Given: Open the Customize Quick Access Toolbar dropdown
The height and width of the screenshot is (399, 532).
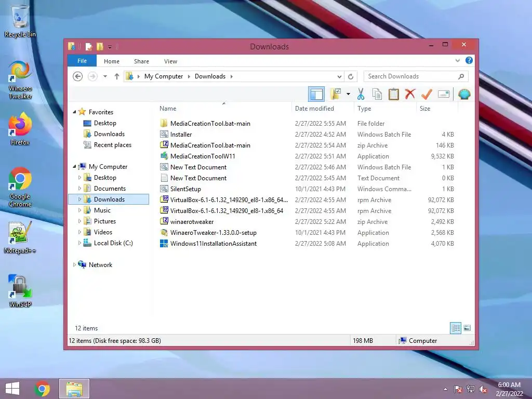Looking at the screenshot, I should click(110, 47).
